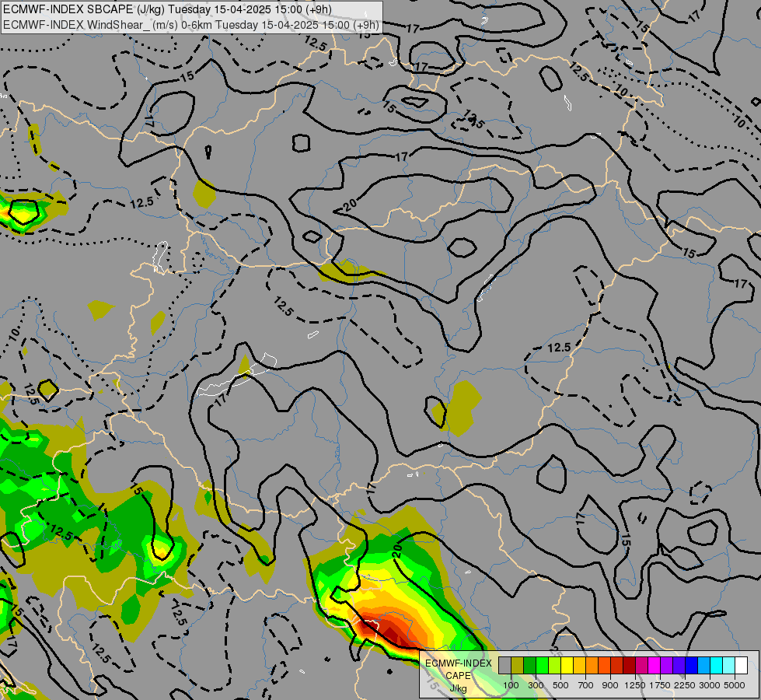Pick the yellow-green lime swatch in the legend

click(555, 665)
